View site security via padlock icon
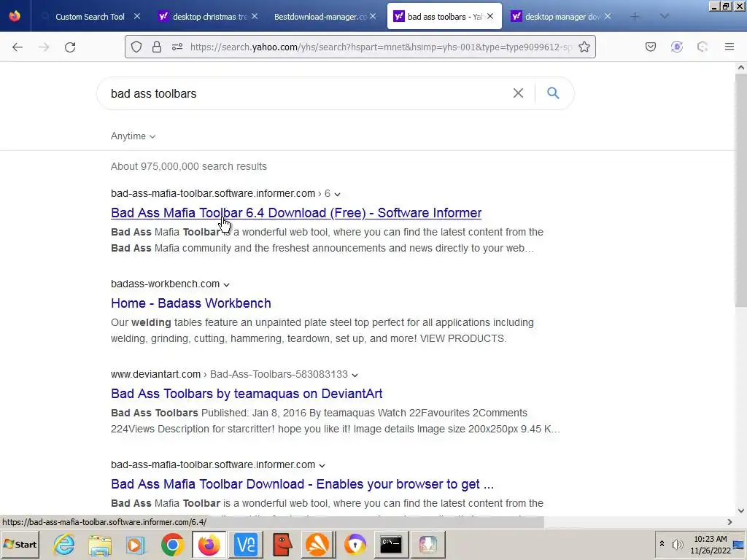The width and height of the screenshot is (747, 560). [x=157, y=47]
